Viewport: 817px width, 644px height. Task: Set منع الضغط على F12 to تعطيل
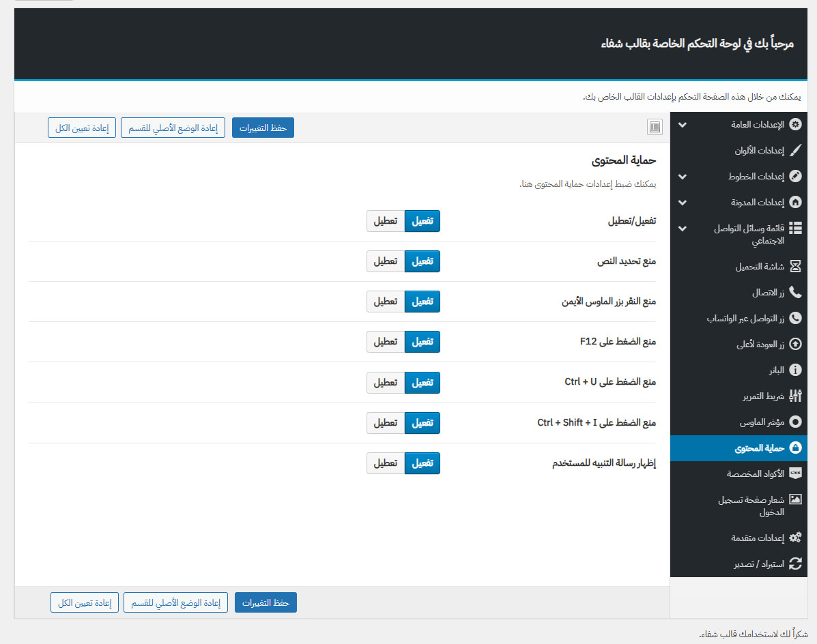(386, 342)
